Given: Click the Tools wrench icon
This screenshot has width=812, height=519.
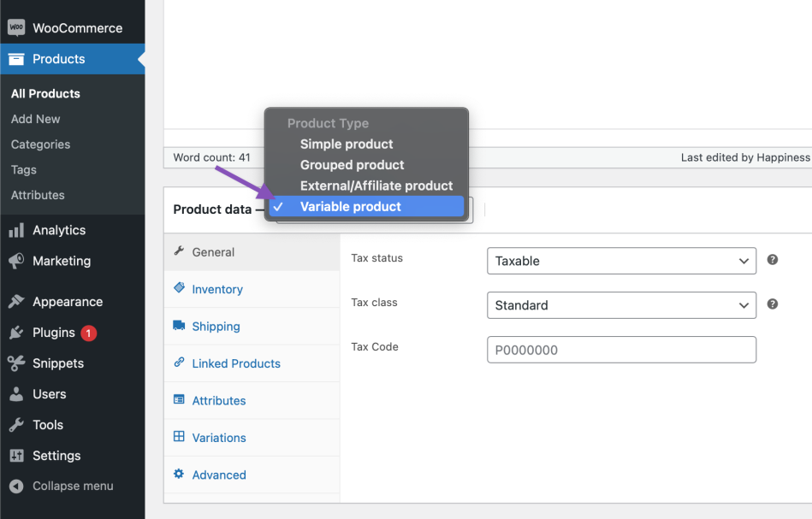Looking at the screenshot, I should [16, 425].
